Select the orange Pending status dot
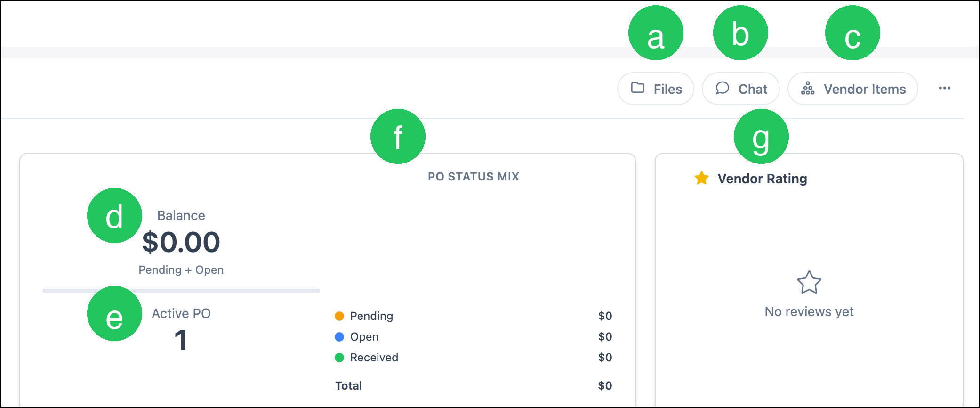Image resolution: width=980 pixels, height=408 pixels. [339, 316]
